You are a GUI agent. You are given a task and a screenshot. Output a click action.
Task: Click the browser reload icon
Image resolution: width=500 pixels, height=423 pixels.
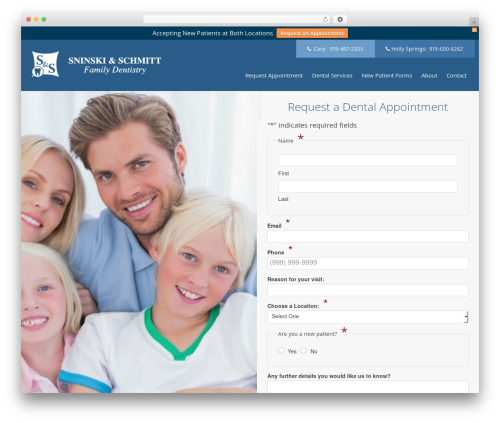(325, 20)
